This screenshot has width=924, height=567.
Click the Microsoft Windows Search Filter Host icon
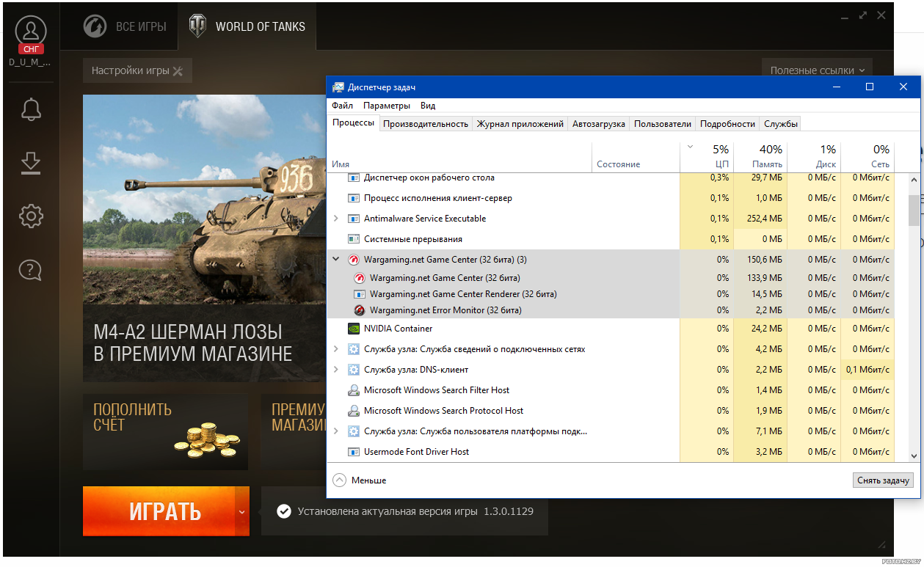click(x=353, y=390)
